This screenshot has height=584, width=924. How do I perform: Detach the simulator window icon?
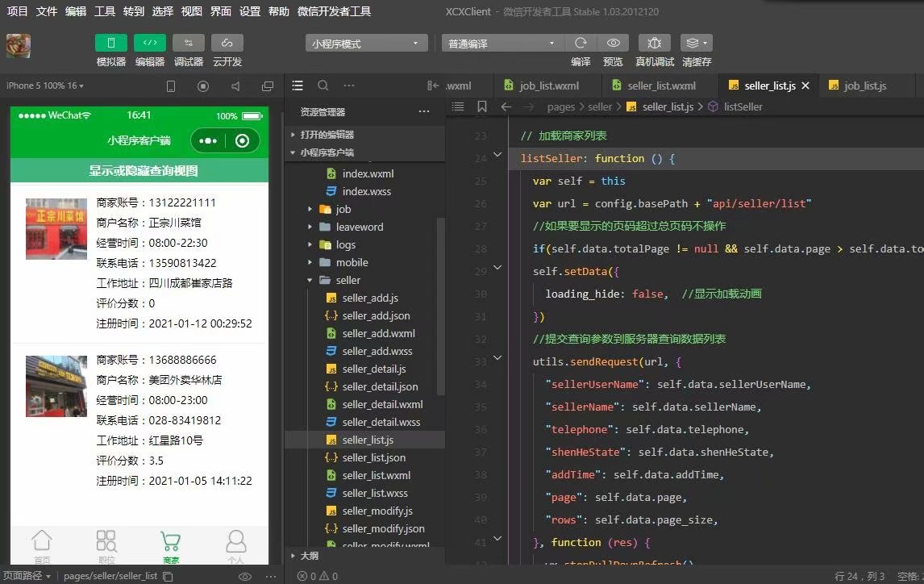(x=268, y=86)
